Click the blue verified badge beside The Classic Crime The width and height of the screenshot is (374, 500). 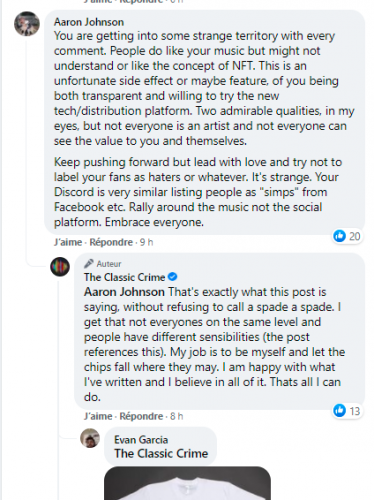(173, 277)
